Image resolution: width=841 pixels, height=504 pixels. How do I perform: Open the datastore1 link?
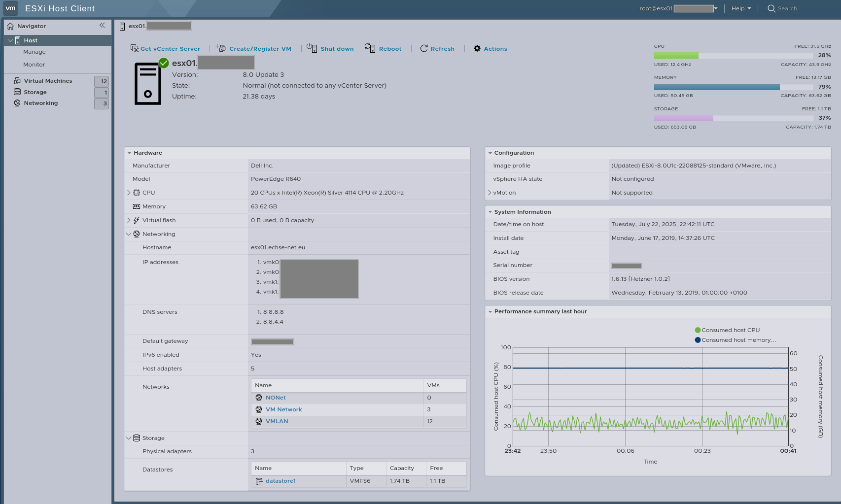[280, 481]
